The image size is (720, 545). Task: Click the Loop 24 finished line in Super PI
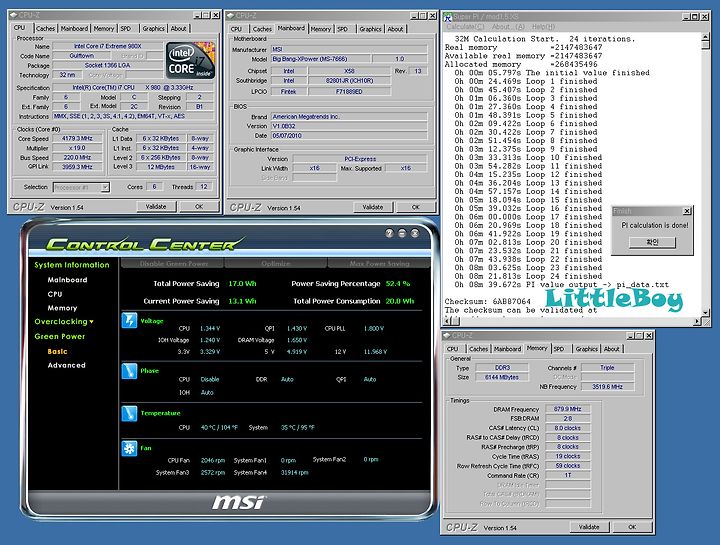click(x=528, y=276)
